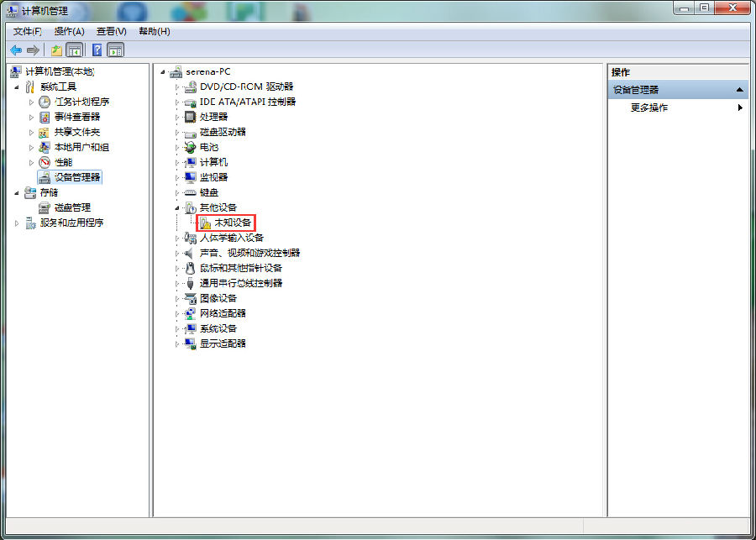
Task: Click the 图像设备 camera icon
Action: 191,298
